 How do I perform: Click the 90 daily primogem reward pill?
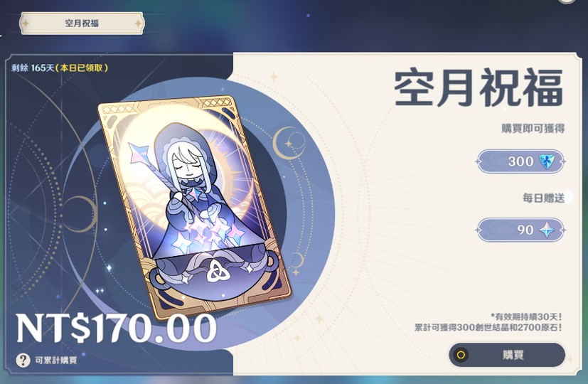tap(521, 230)
